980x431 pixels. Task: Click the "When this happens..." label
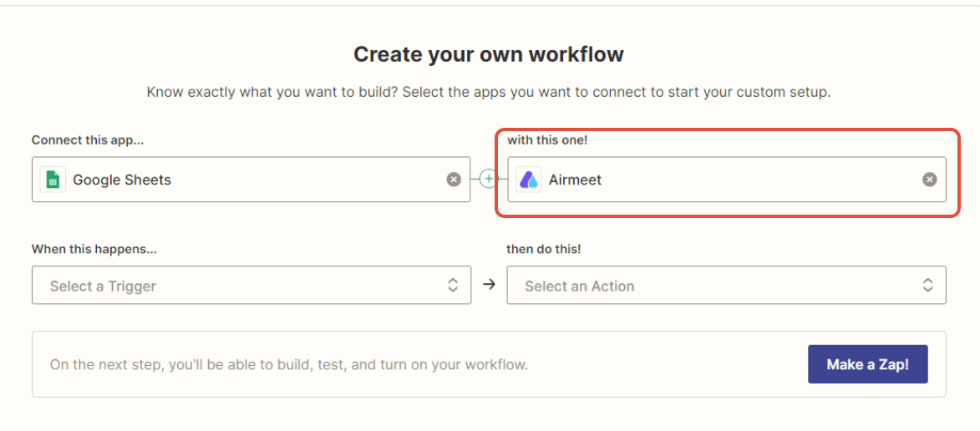pyautogui.click(x=94, y=249)
